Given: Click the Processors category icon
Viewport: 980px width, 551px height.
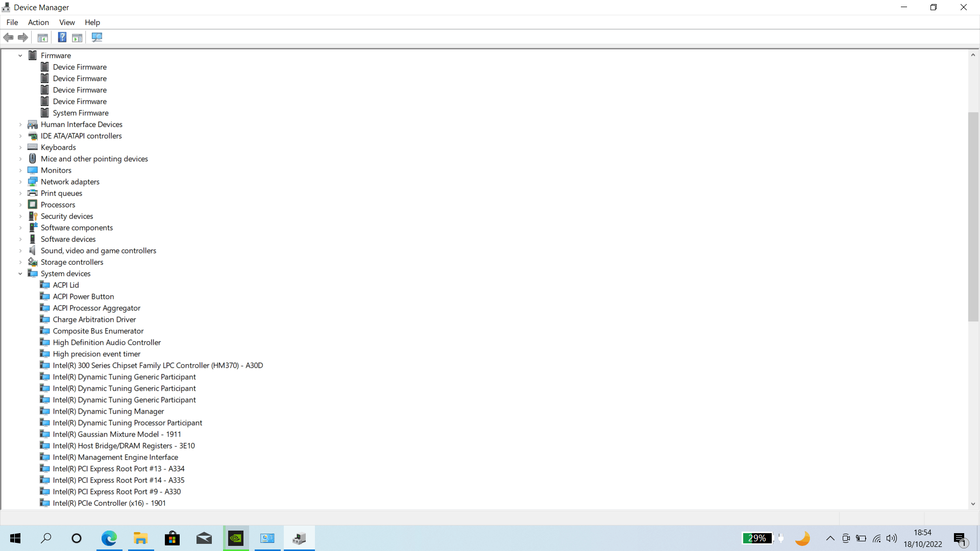Looking at the screenshot, I should (33, 205).
